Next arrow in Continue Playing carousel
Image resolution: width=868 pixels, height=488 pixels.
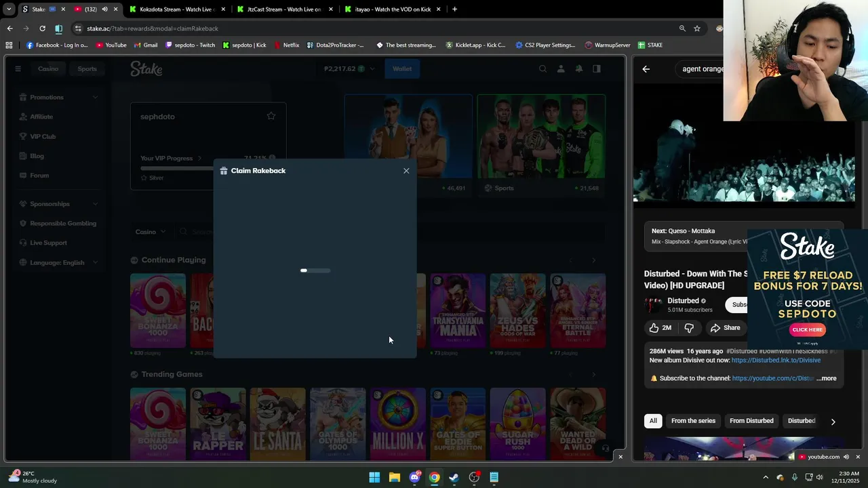coord(594,260)
